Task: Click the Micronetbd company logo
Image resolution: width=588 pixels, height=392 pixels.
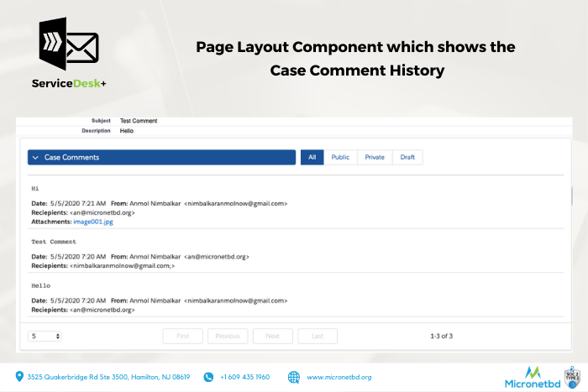Action: tap(533, 377)
